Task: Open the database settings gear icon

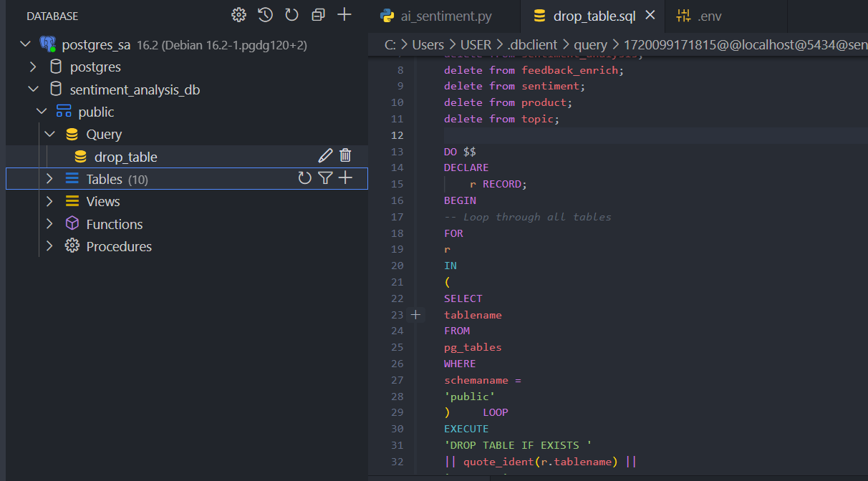Action: 238,15
